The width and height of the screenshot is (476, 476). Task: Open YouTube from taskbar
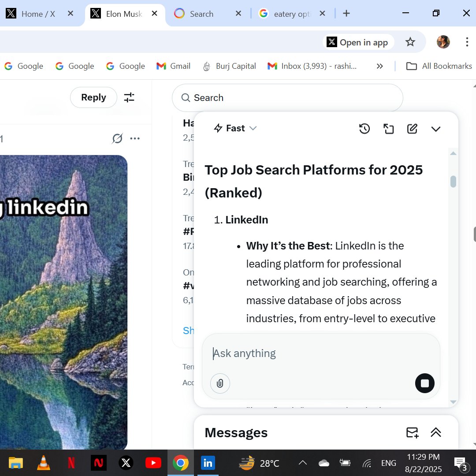153,463
